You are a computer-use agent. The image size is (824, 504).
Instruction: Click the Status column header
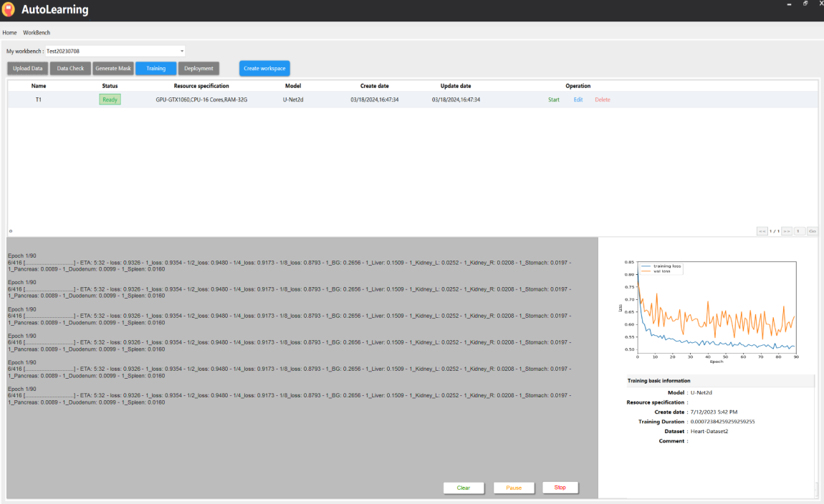click(x=110, y=86)
